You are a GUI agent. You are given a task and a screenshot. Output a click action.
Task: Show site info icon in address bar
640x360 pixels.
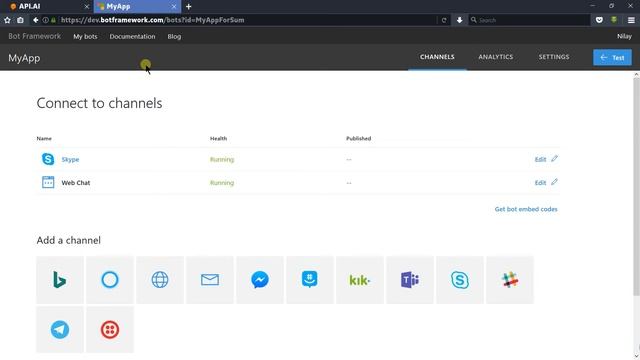pos(45,20)
